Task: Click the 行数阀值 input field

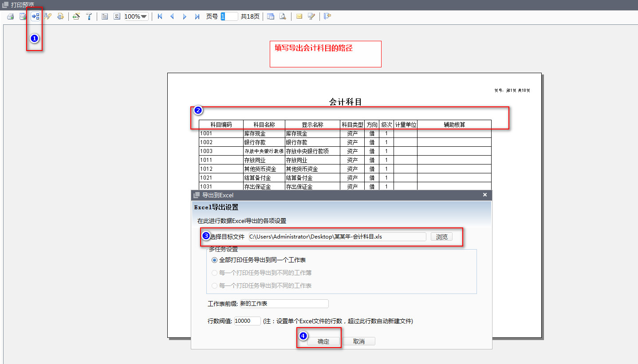Action: 247,321
